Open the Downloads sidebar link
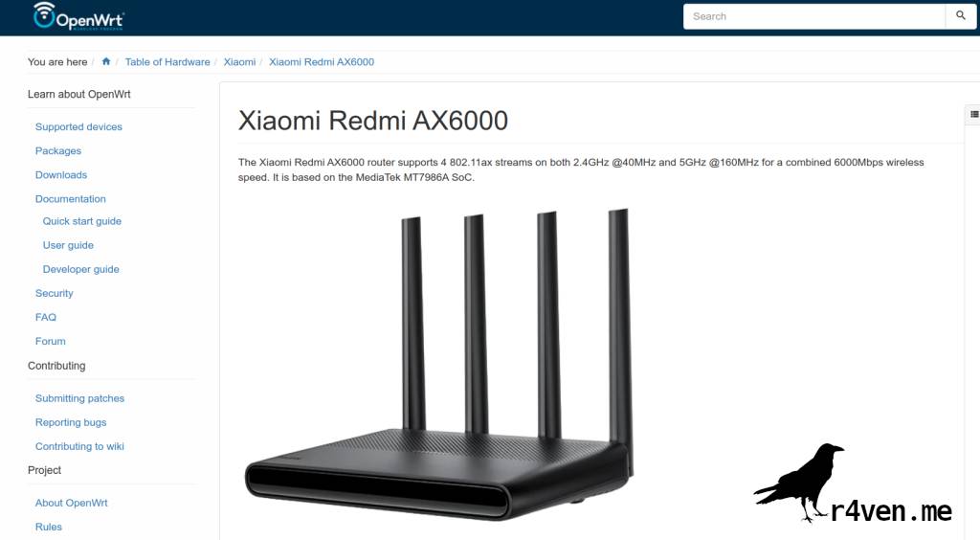 [x=61, y=175]
